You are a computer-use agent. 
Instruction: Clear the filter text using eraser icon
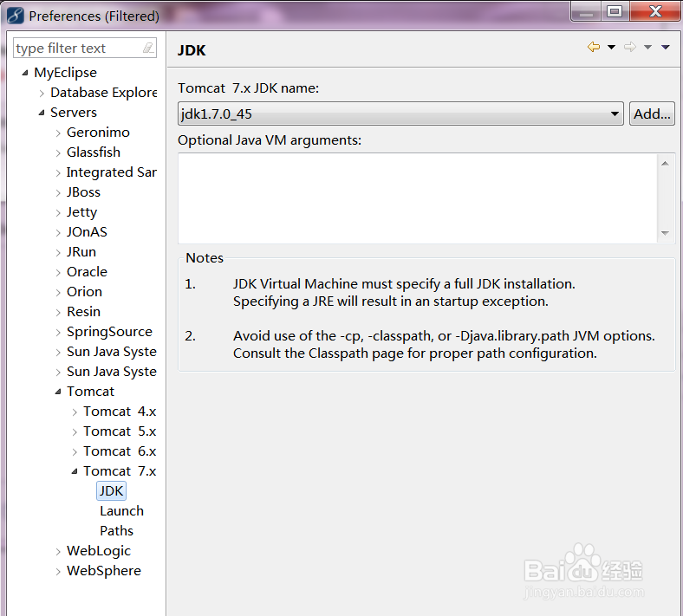[148, 48]
